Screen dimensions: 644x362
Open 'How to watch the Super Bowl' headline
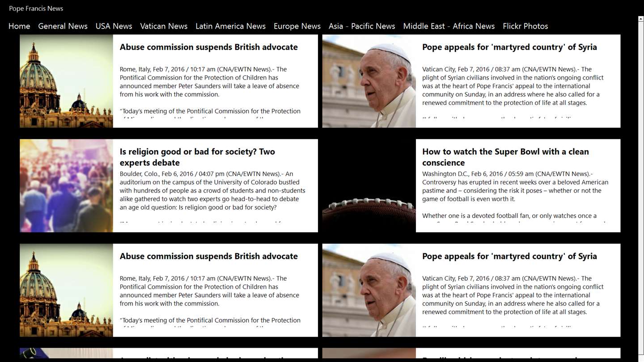(x=505, y=157)
